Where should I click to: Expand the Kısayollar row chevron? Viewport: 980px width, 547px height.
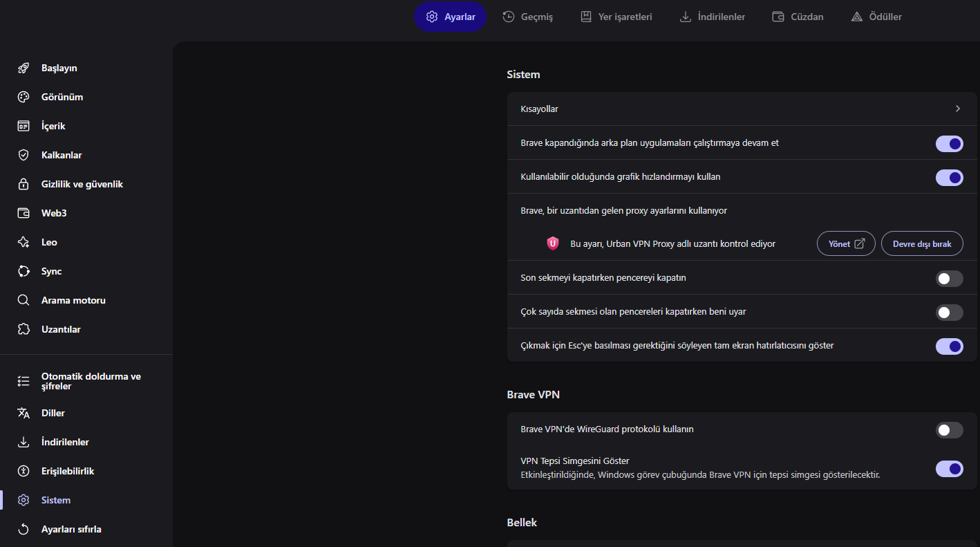click(958, 109)
